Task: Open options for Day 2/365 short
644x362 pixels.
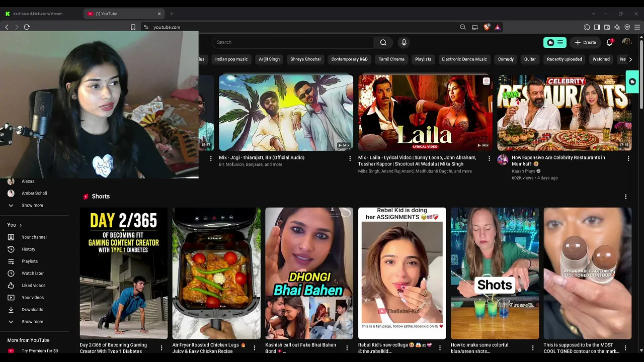Action: 162,347
